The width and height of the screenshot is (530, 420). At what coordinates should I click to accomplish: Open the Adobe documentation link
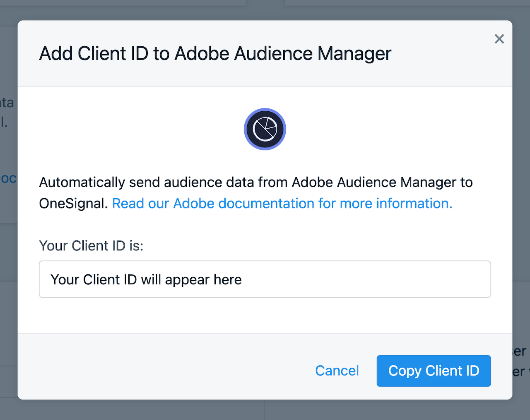[x=282, y=204]
